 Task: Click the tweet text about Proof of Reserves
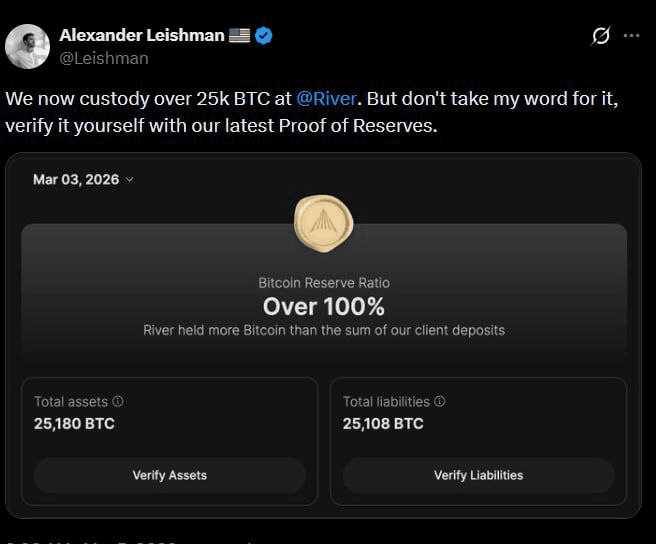click(x=222, y=128)
